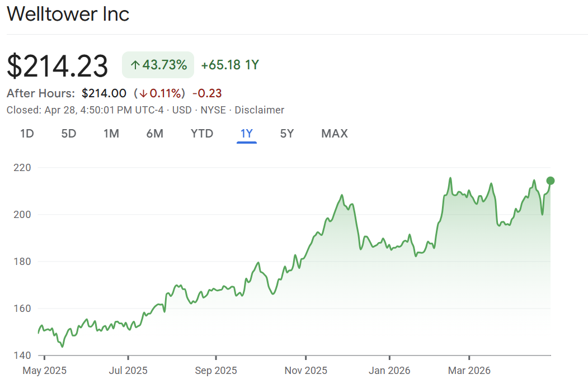Click the Mar 2026 x-axis label
The height and width of the screenshot is (379, 588).
[x=469, y=370]
